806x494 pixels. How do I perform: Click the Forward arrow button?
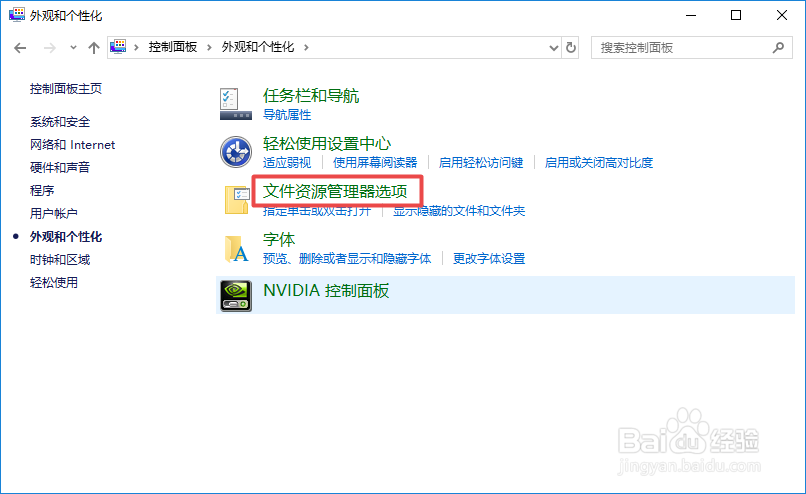click(50, 48)
